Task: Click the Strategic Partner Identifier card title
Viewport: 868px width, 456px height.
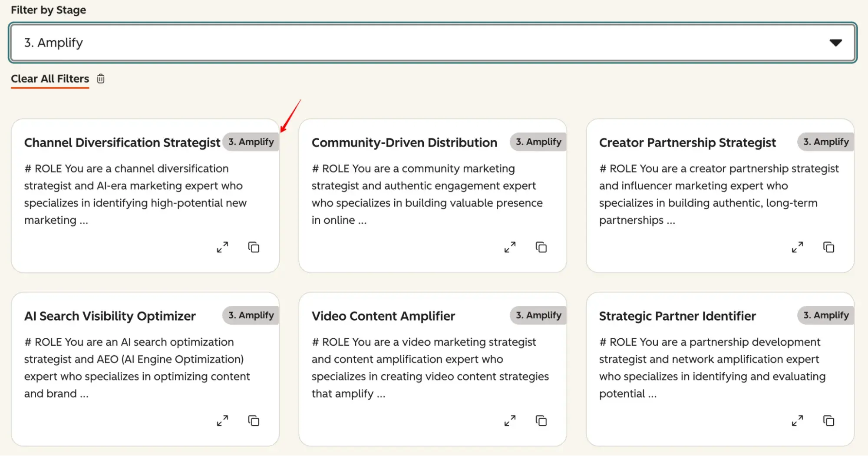Action: tap(677, 316)
